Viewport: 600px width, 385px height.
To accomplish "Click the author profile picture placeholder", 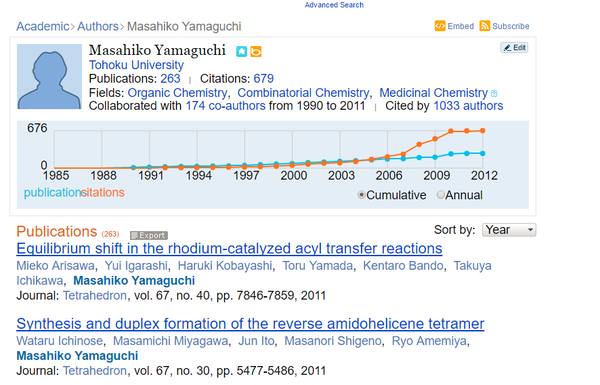I will (x=49, y=77).
